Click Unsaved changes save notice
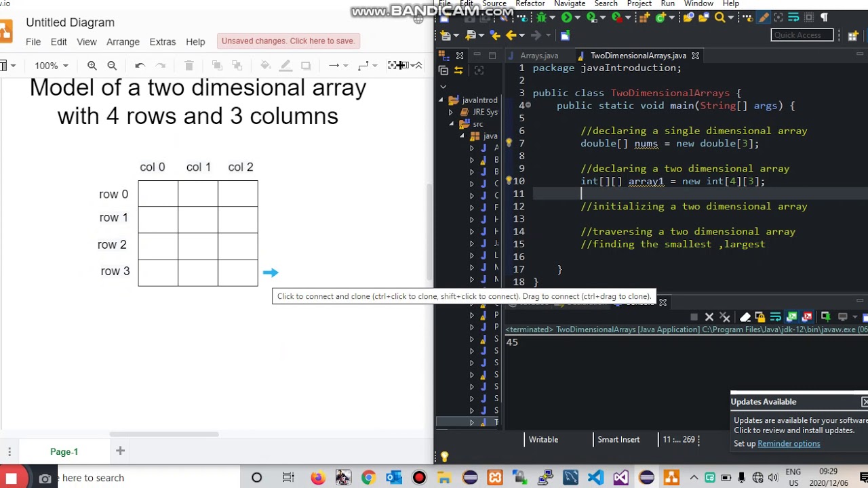 point(288,41)
